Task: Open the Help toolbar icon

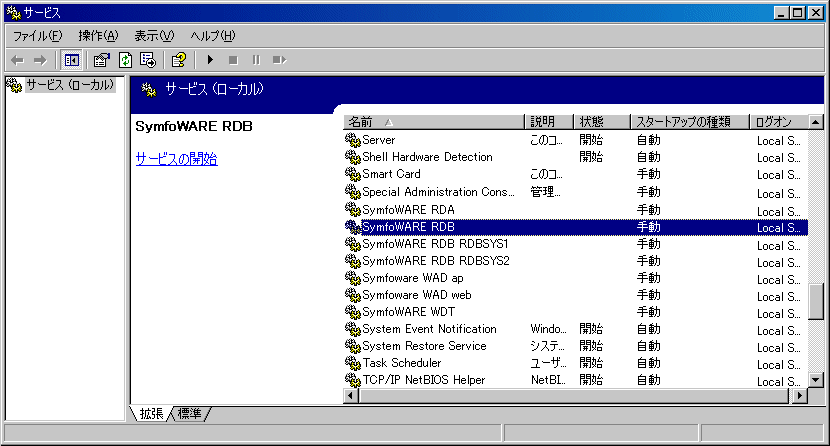Action: (179, 60)
